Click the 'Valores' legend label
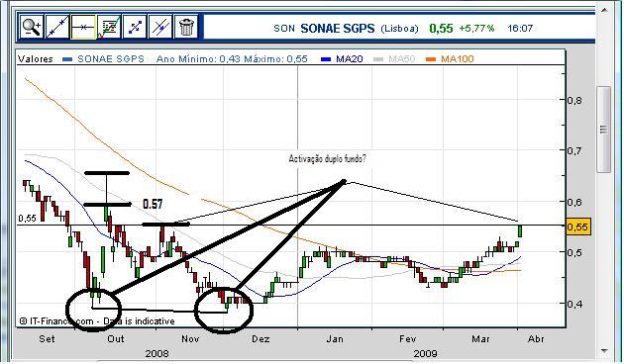Screen dimensions: 624x364 point(36,59)
